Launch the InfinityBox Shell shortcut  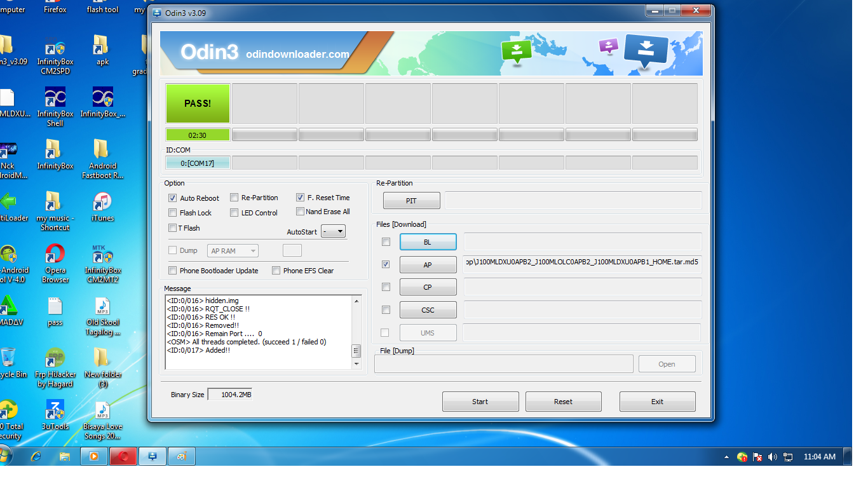click(x=55, y=107)
